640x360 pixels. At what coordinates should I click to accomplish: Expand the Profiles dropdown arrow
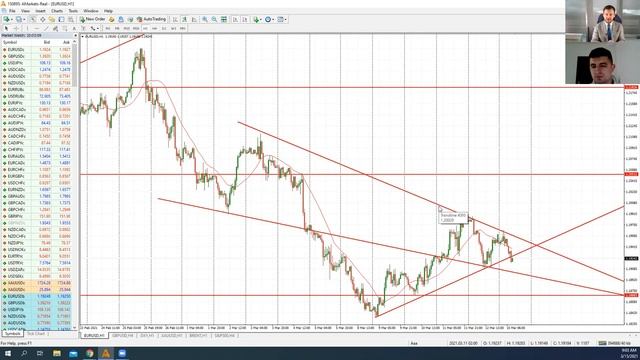tap(24, 19)
